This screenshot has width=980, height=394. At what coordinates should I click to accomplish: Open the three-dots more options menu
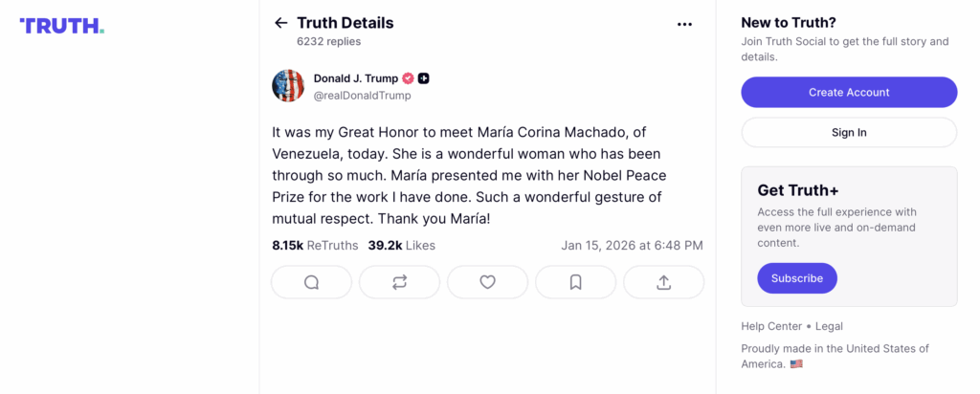(684, 24)
